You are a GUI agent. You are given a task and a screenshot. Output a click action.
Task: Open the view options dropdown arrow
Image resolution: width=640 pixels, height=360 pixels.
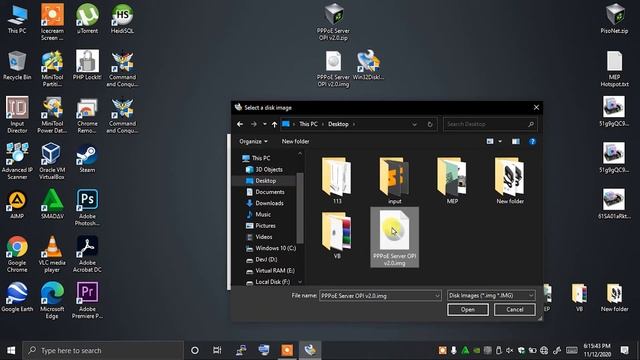click(x=500, y=141)
